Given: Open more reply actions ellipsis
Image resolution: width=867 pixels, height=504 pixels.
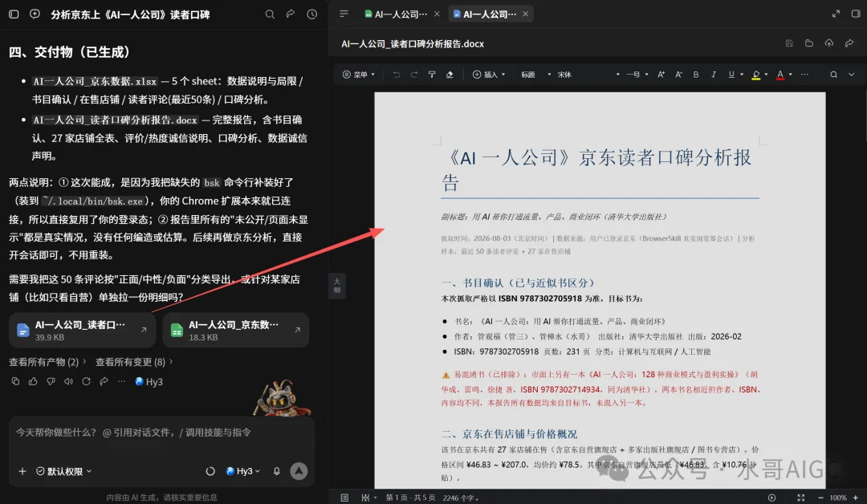Looking at the screenshot, I should (x=122, y=381).
